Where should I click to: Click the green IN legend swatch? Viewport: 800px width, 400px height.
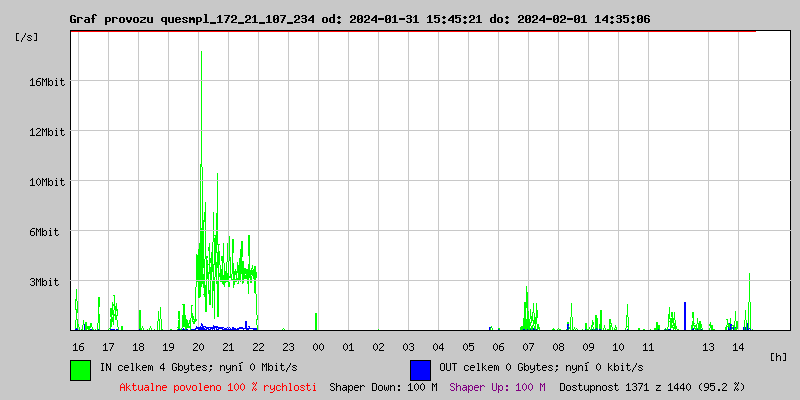(x=80, y=369)
